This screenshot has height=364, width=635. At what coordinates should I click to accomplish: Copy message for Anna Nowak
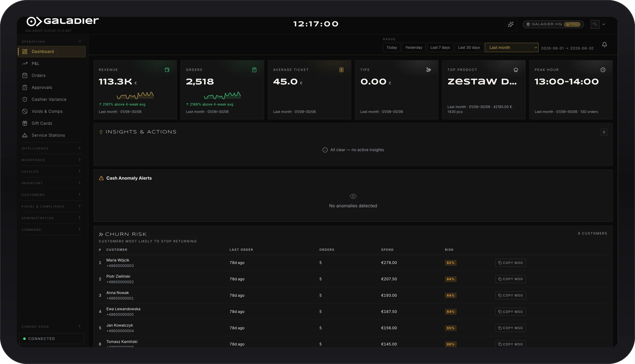click(511, 296)
